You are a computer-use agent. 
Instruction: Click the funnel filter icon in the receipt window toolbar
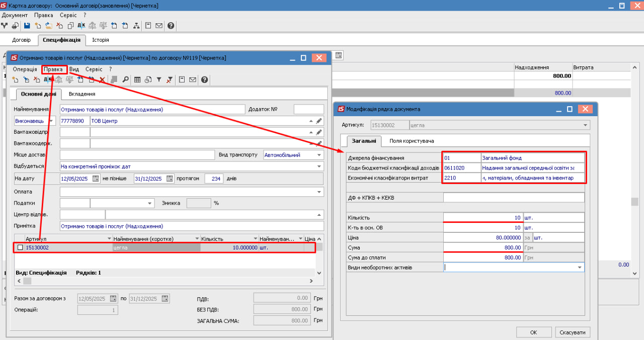(x=158, y=79)
